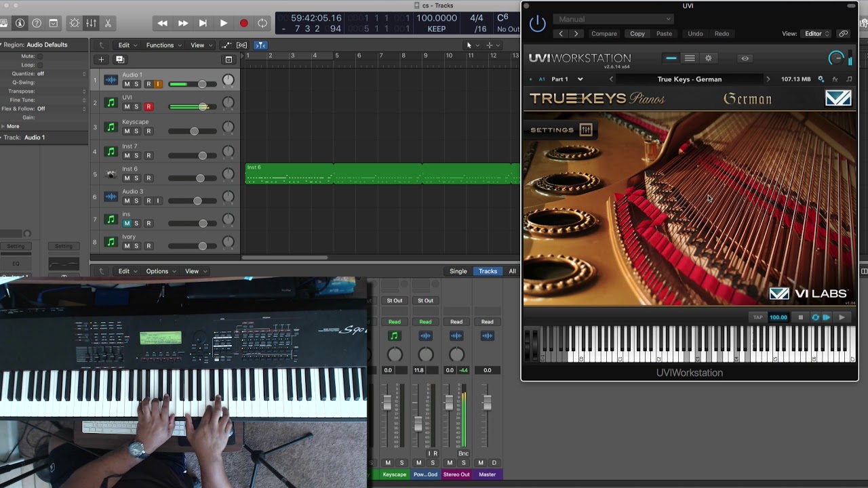Viewport: 868px width, 488px height.
Task: Adjust the Keyscape track volume slider
Action: click(x=194, y=131)
